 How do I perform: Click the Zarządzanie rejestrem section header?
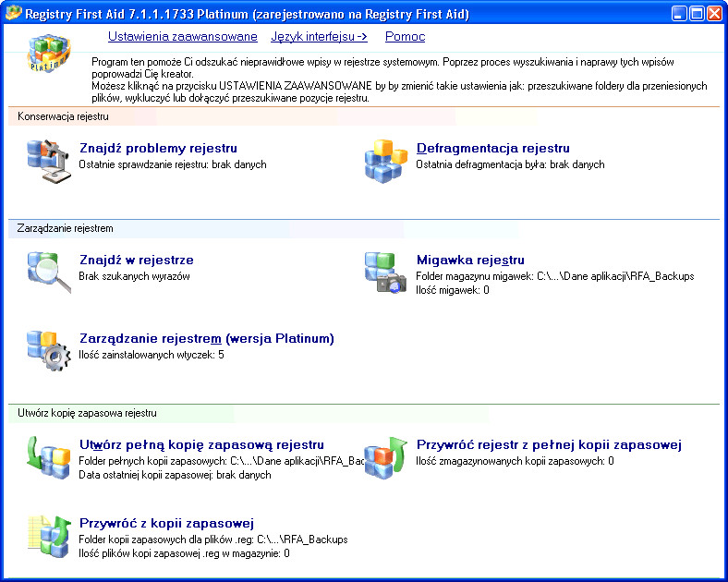tap(65, 228)
